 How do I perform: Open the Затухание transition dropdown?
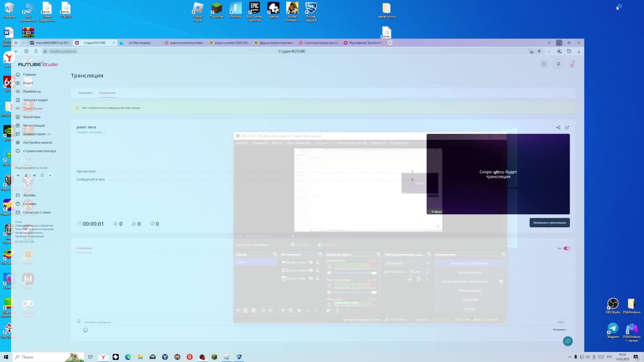click(407, 263)
